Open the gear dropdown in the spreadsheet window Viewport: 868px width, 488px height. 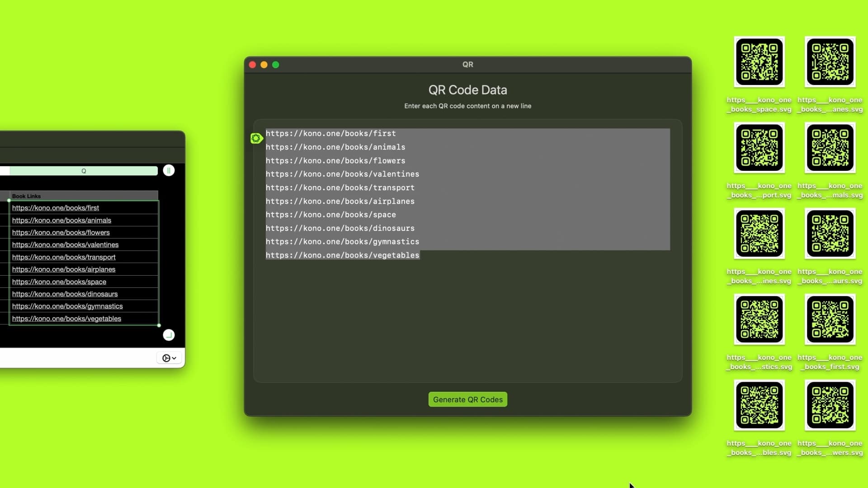[x=169, y=358]
